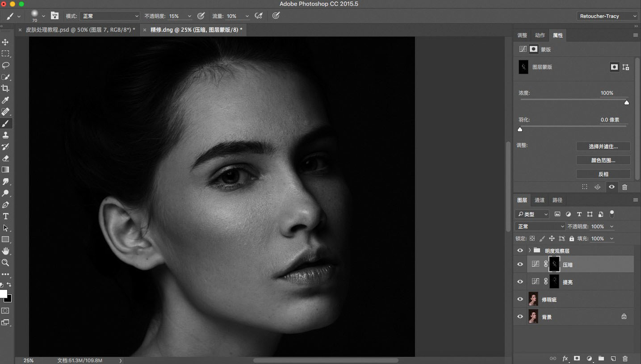
Task: Select the Clone Stamp tool
Action: pyautogui.click(x=5, y=135)
